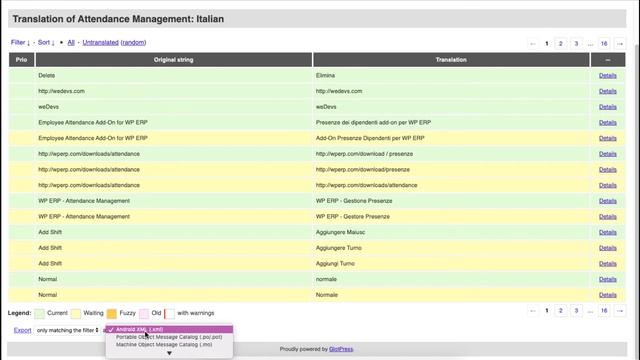Viewport: 640px width, 360px height.
Task: Open 'only matching the filter' dropdown
Action: tap(68, 330)
